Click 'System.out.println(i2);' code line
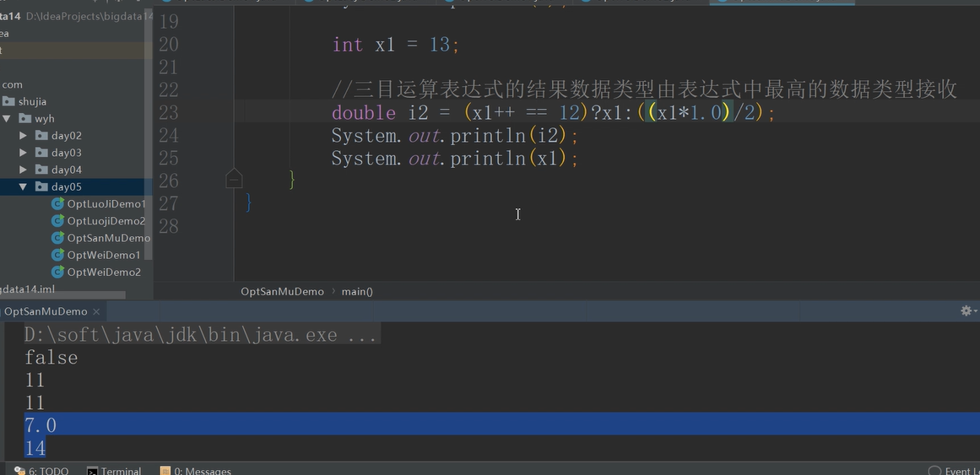Screen dimensions: 980x475 click(456, 136)
